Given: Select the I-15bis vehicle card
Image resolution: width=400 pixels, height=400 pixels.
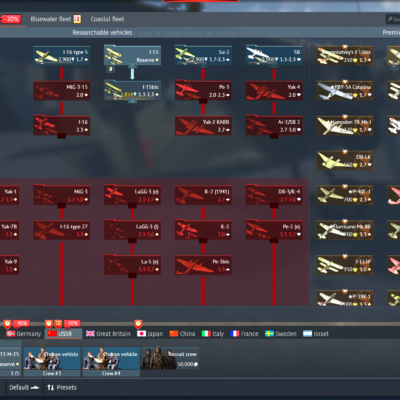Looking at the screenshot, I should pyautogui.click(x=132, y=90).
